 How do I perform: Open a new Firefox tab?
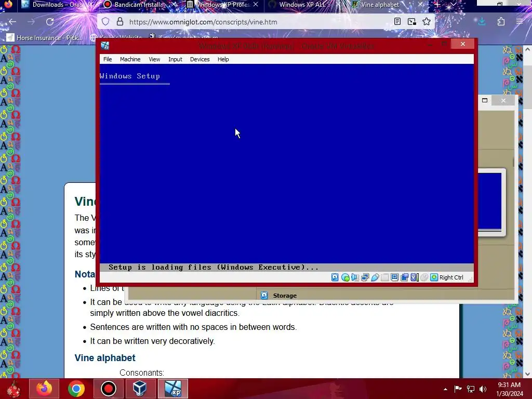437,4
